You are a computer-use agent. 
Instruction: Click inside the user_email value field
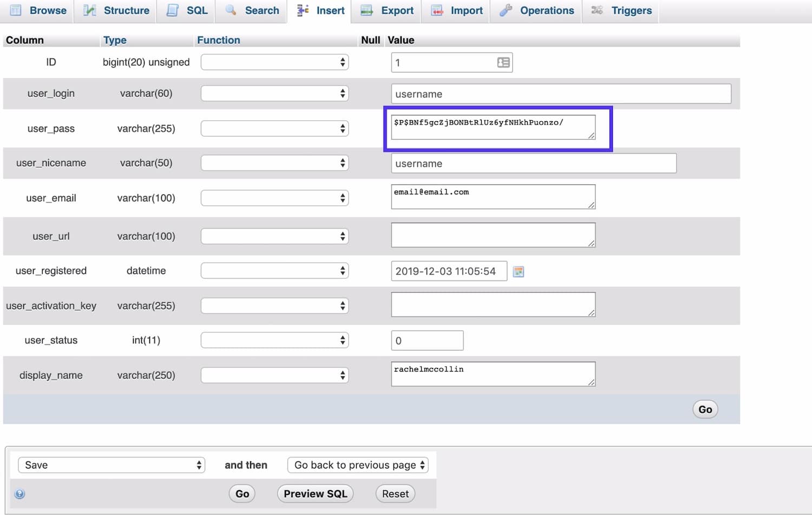(x=493, y=197)
